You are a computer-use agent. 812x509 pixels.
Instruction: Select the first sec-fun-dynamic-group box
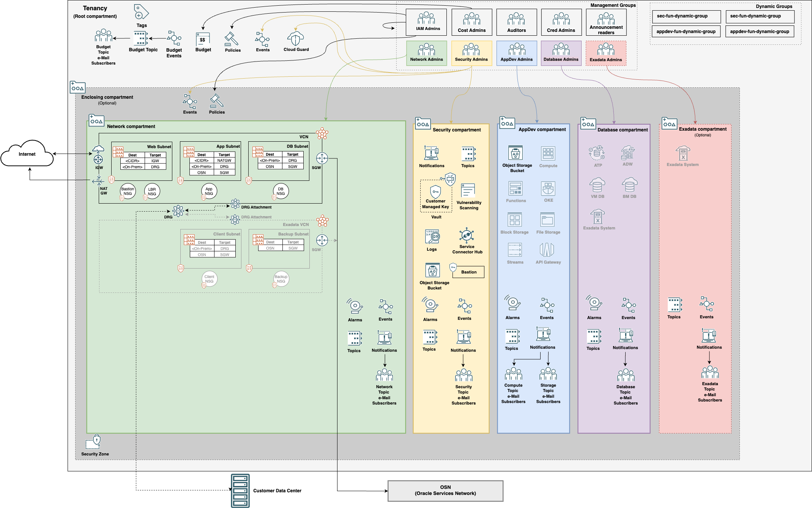686,16
